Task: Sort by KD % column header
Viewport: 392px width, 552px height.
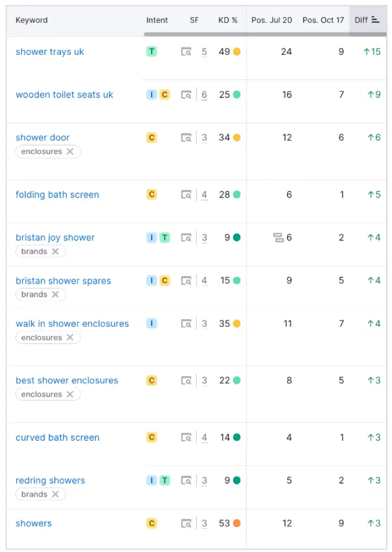Action: pos(228,20)
